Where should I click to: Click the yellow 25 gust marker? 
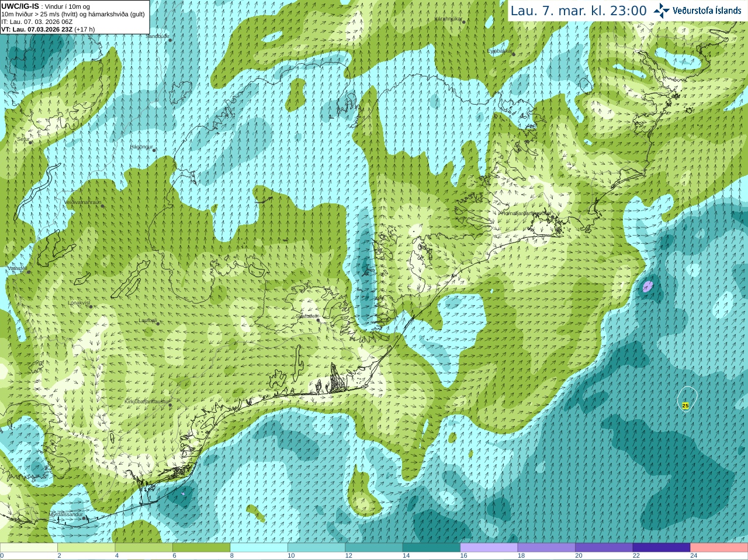[685, 406]
